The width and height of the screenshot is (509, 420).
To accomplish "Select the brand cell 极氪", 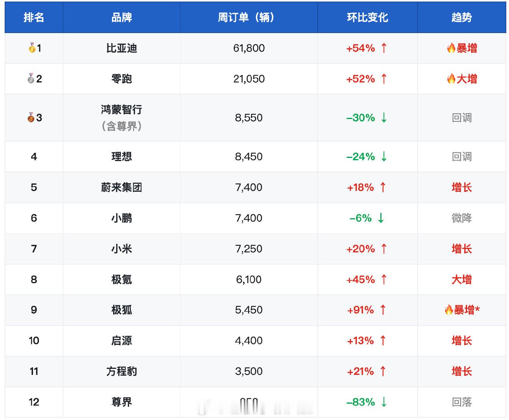I will click(122, 279).
